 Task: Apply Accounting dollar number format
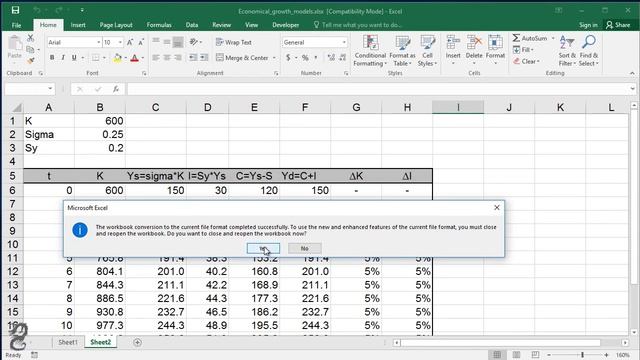288,58
